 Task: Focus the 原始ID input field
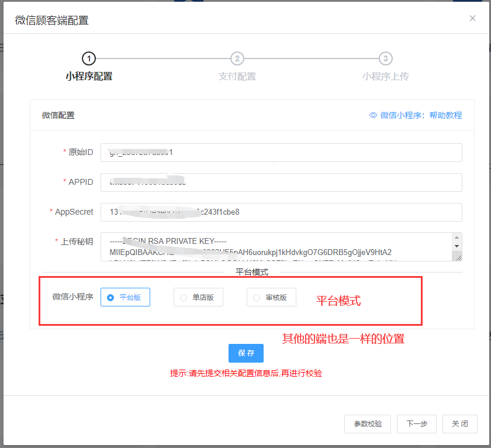point(281,153)
